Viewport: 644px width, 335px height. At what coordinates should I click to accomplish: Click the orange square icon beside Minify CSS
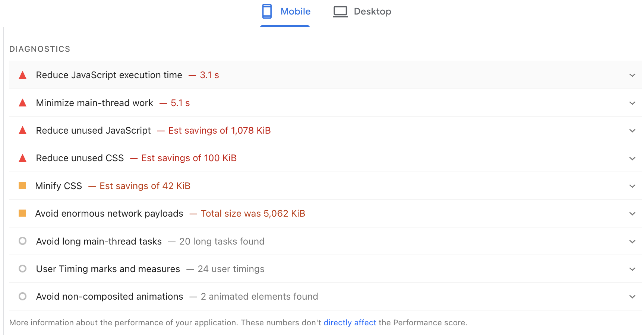[x=22, y=185]
